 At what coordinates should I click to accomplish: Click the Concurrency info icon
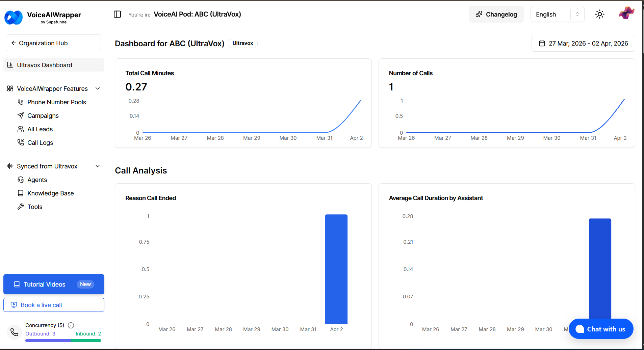pyautogui.click(x=71, y=325)
